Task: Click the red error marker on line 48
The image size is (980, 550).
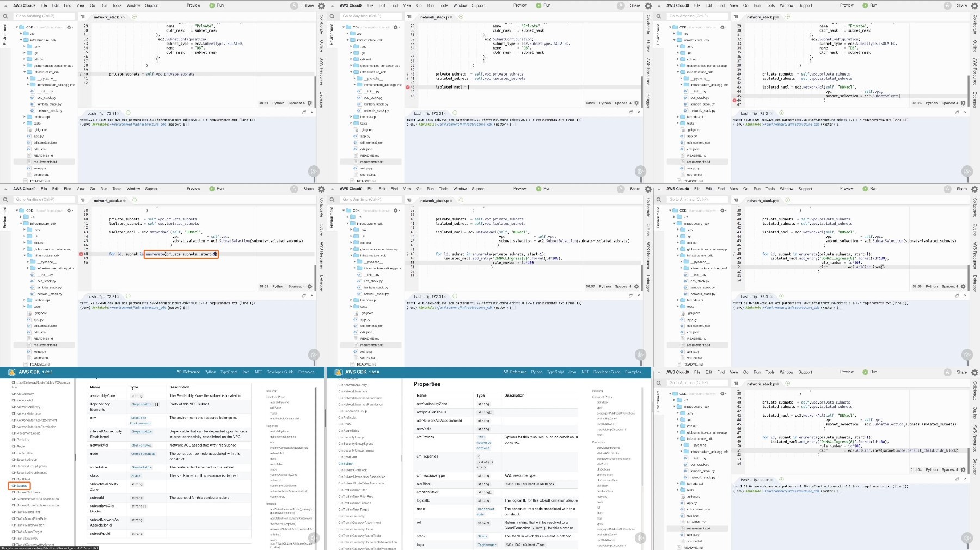Action: pyautogui.click(x=81, y=254)
